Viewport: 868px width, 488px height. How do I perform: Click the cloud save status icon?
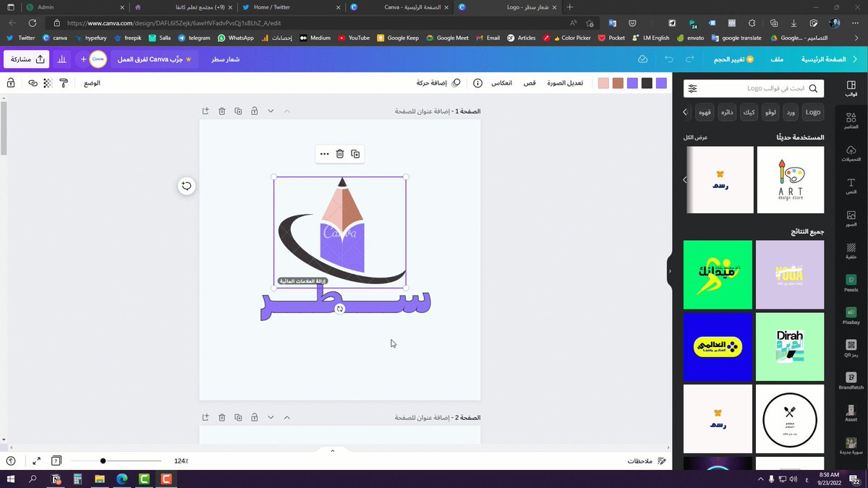point(642,59)
